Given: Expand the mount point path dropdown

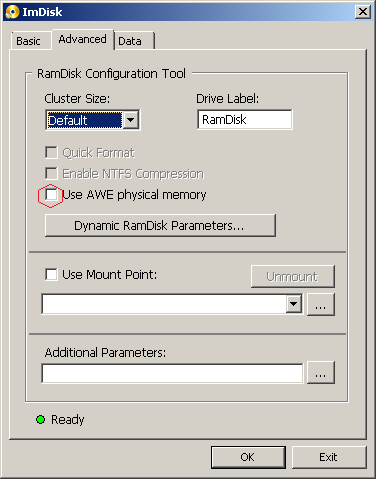Looking at the screenshot, I should pyautogui.click(x=293, y=304).
